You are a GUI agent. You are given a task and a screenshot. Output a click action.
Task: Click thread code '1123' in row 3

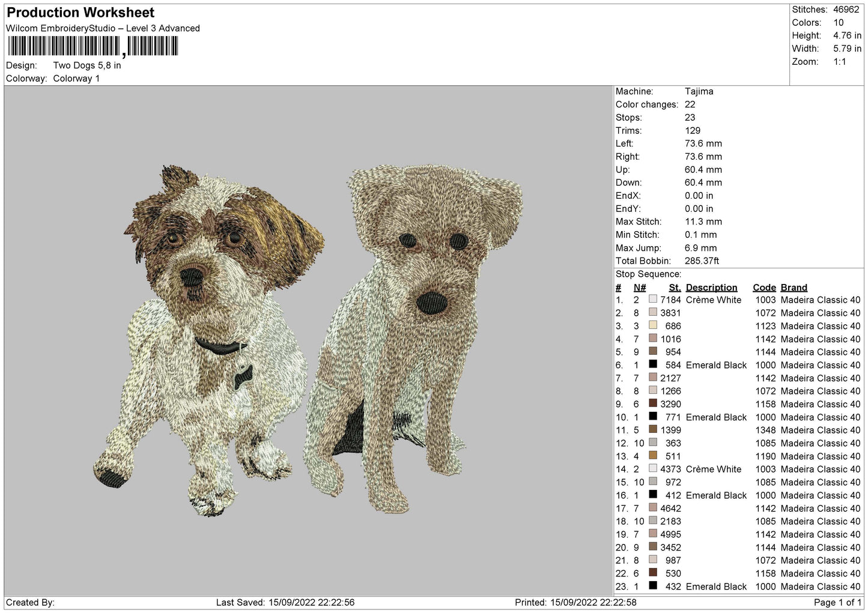[765, 325]
